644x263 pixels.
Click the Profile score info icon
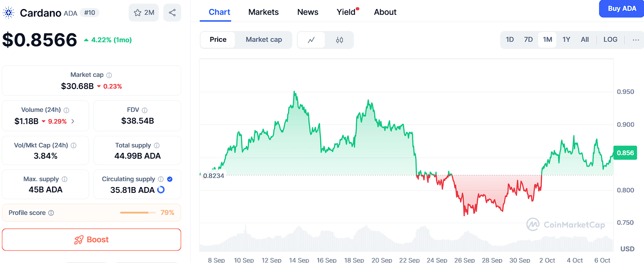51,213
